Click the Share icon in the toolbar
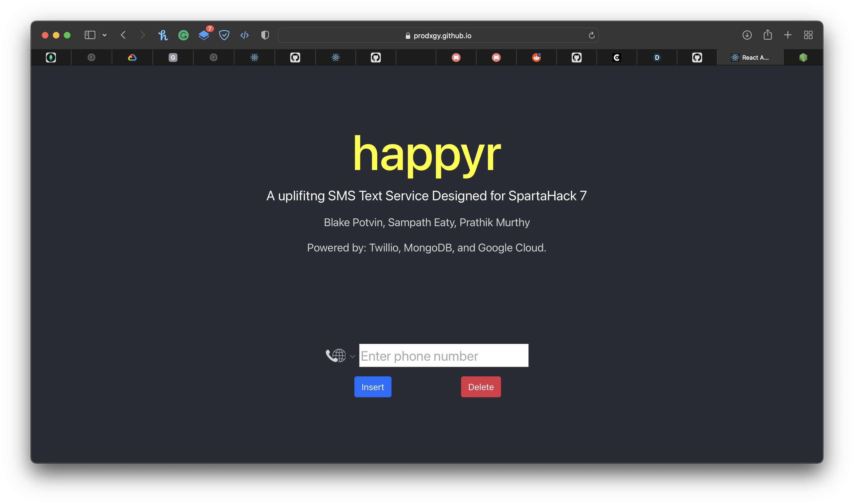Screen dimensions: 854x504 click(767, 35)
